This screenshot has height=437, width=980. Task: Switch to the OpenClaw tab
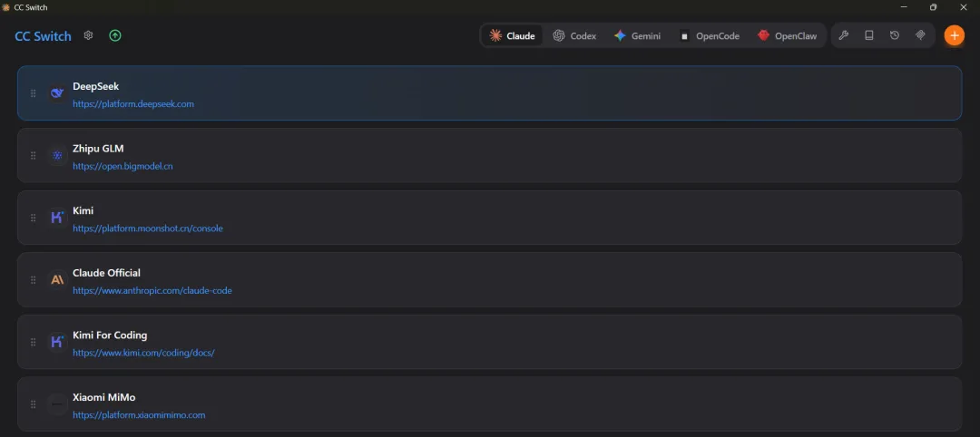click(x=787, y=35)
